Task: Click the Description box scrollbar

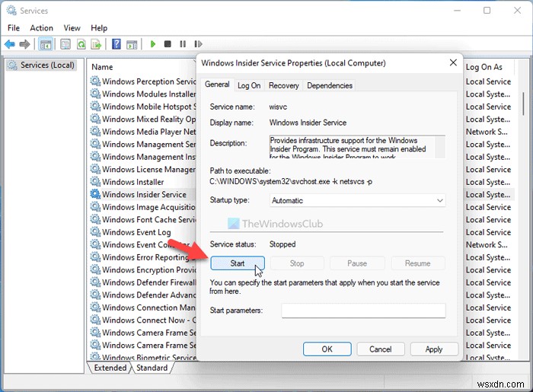Action: coord(440,147)
